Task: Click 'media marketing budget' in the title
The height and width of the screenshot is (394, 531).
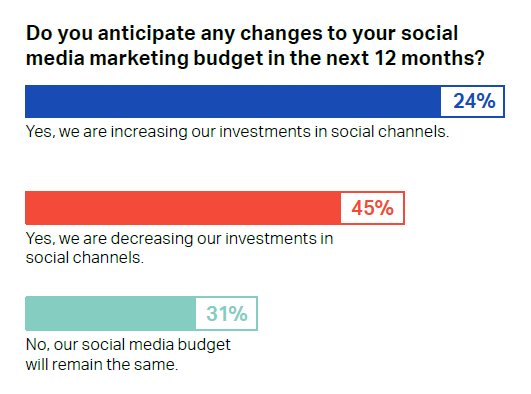Action: [x=145, y=59]
